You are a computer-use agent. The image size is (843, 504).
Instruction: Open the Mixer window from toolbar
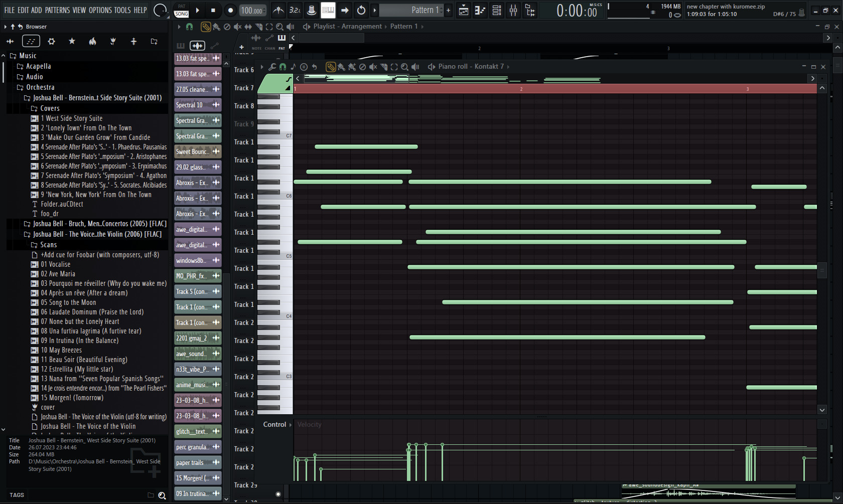(x=513, y=11)
